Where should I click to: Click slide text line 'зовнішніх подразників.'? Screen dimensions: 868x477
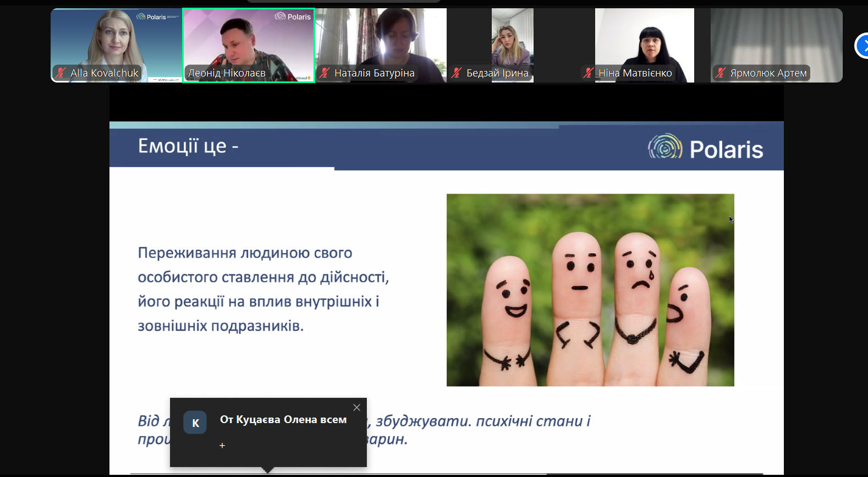[x=221, y=326]
